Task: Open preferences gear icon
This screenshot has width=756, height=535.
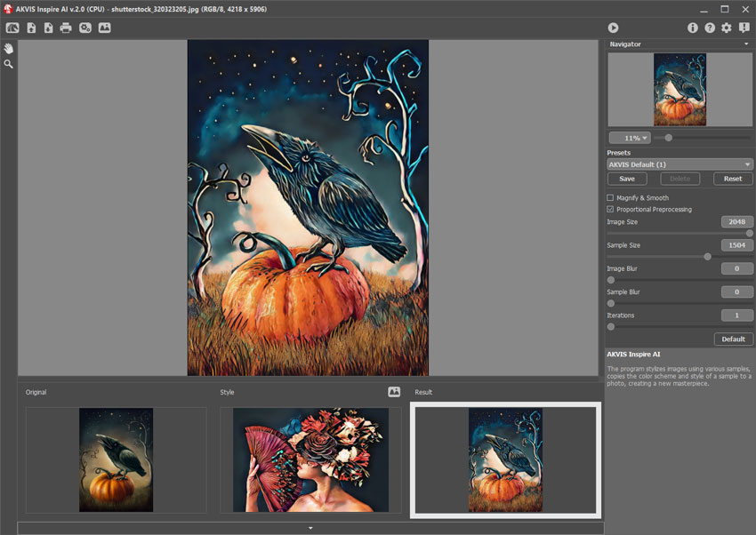Action: [x=727, y=28]
